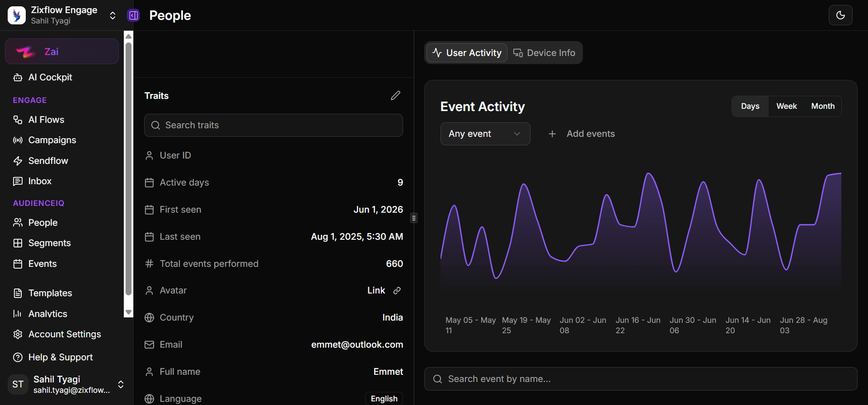Edit traits with the pencil icon
This screenshot has width=868, height=405.
coord(395,96)
